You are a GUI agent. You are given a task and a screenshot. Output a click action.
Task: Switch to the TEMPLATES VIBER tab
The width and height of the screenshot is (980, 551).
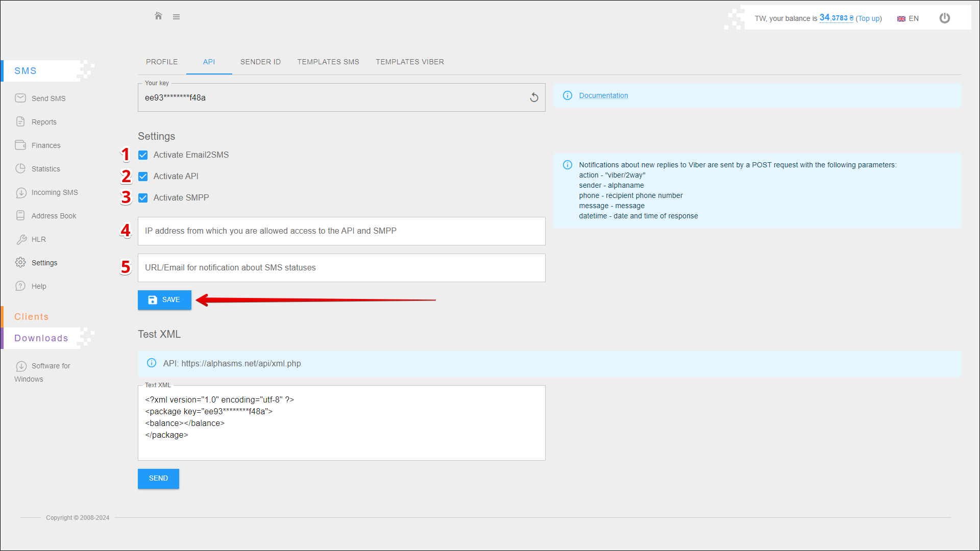pyautogui.click(x=410, y=62)
